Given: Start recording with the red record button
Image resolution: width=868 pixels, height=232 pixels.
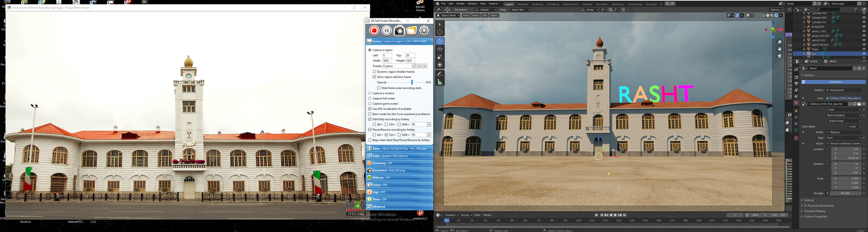Looking at the screenshot, I should tap(374, 31).
